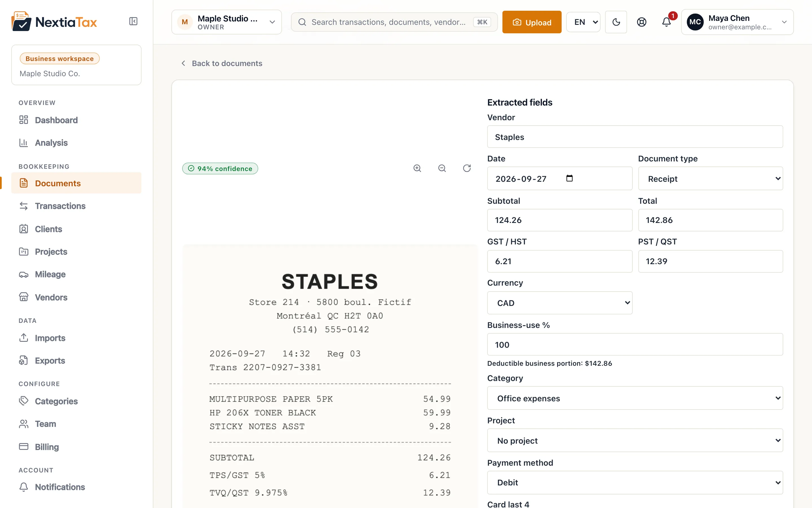Click the Clients contact icon

pos(23,229)
